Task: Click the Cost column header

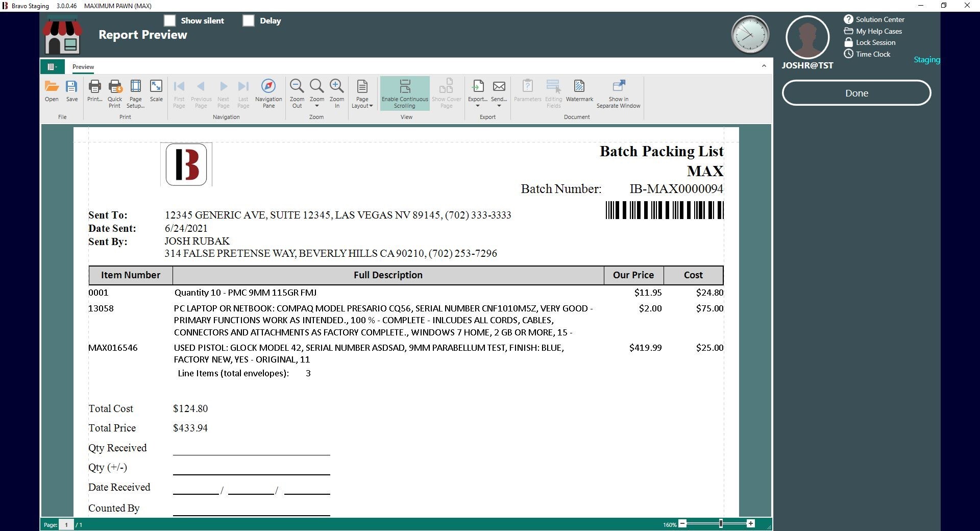Action: pyautogui.click(x=693, y=275)
